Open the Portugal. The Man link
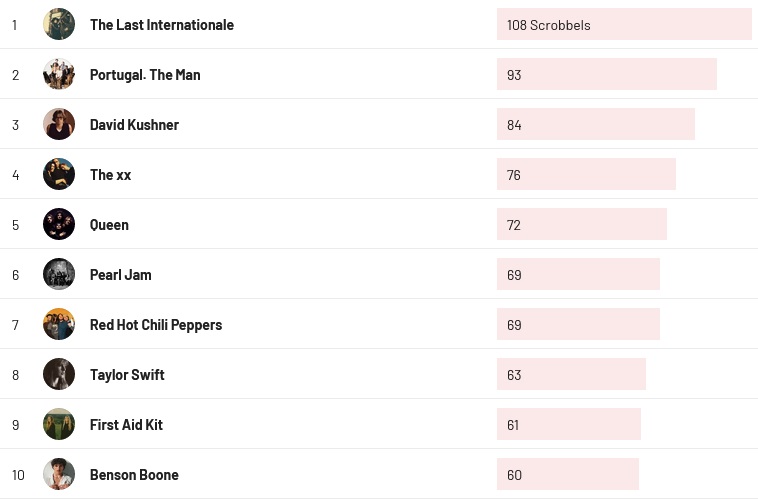The height and width of the screenshot is (500, 758). click(145, 75)
